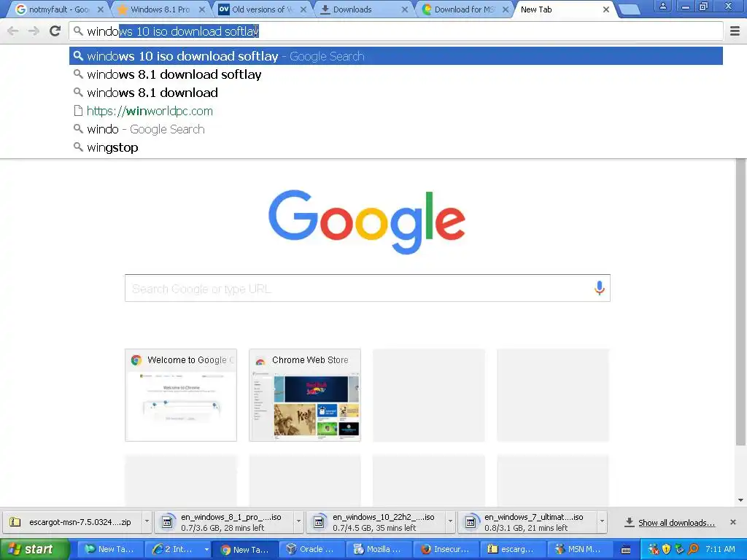Select suggestion windows 10 iso download softlay
This screenshot has width=747, height=560.
click(x=396, y=56)
